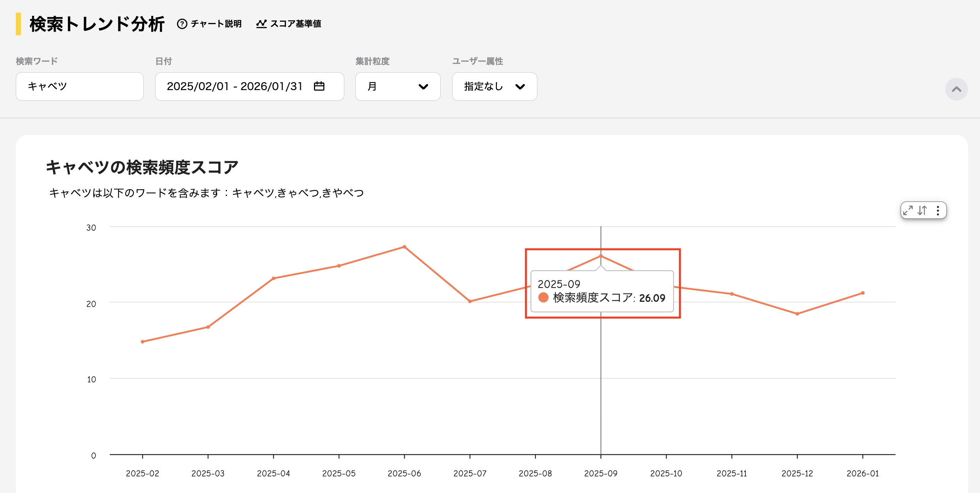Click the 2026-01 x-axis label

pos(863,473)
